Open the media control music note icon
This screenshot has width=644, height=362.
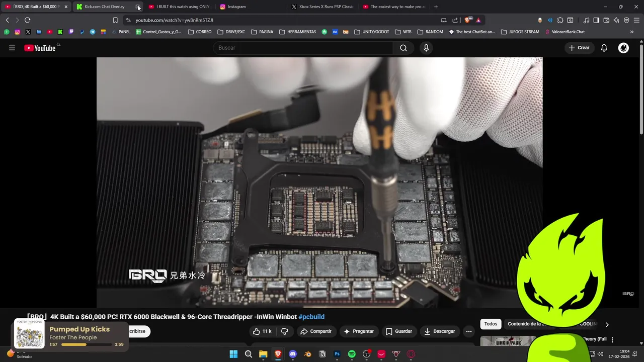pyautogui.click(x=586, y=20)
